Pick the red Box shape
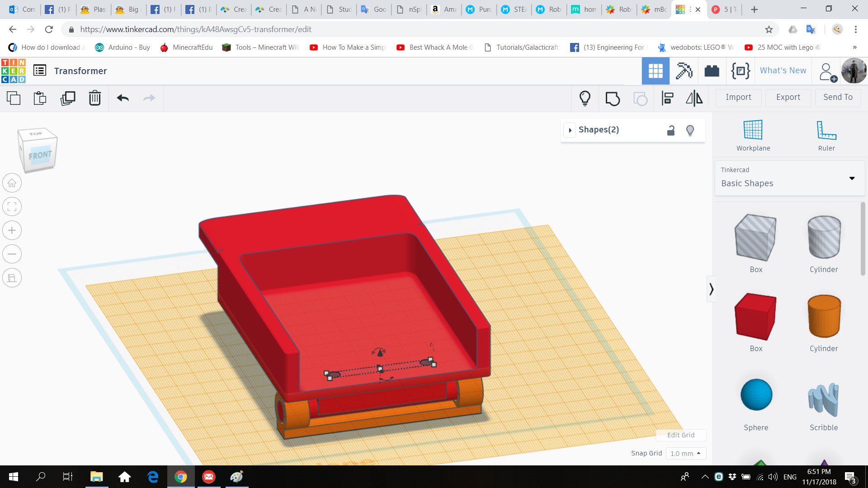This screenshot has height=488, width=868. [755, 316]
